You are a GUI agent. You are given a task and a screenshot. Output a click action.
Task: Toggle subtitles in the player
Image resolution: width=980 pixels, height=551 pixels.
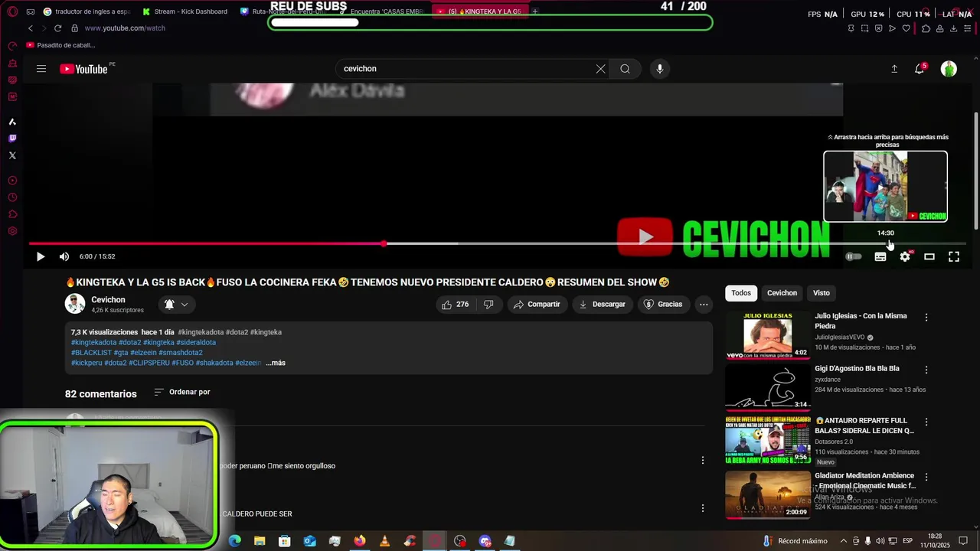[880, 256]
